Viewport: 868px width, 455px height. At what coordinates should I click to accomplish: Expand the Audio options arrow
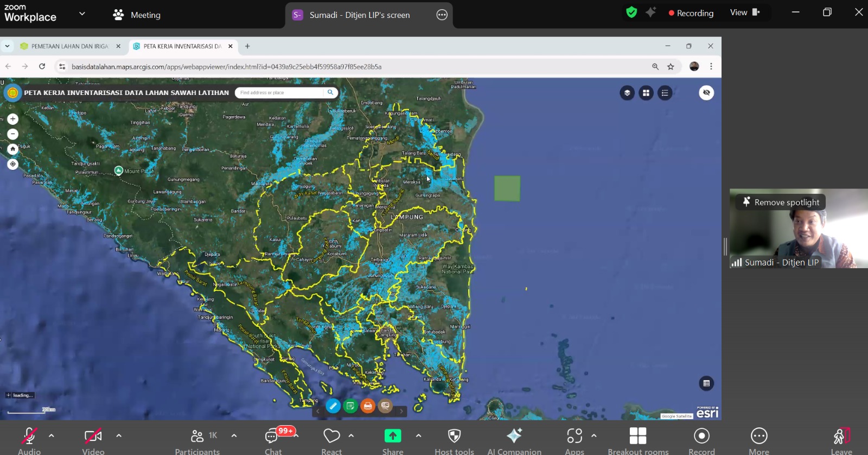pyautogui.click(x=52, y=435)
